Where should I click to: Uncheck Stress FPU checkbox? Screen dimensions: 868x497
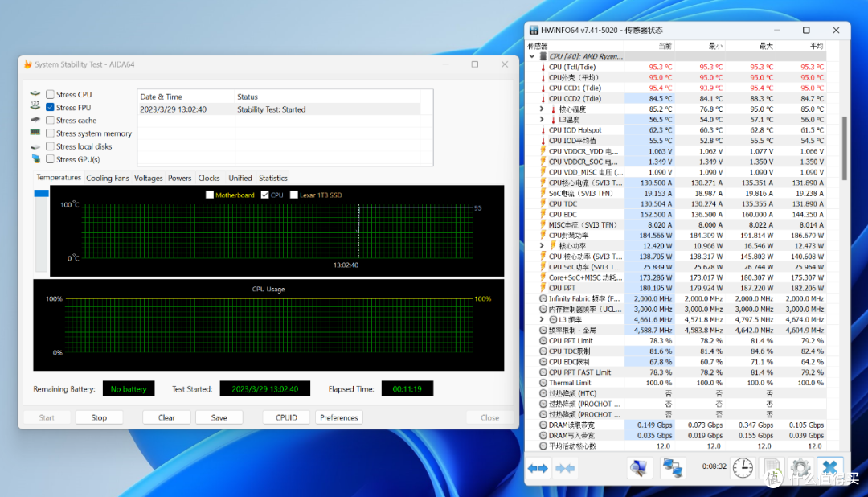pyautogui.click(x=50, y=108)
